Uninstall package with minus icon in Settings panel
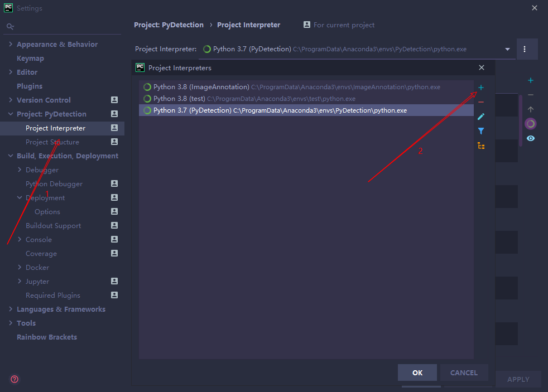Screen dimensions: 548x392 click(531, 95)
